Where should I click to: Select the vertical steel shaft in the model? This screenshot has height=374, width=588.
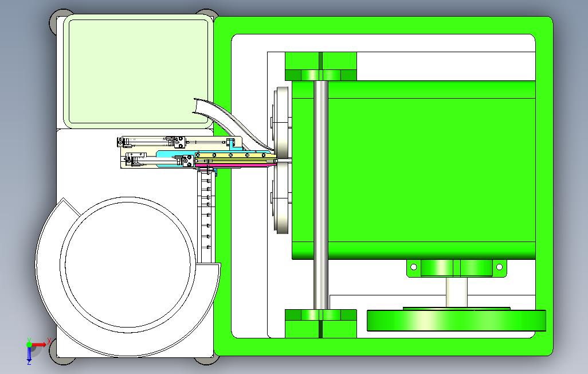click(x=320, y=195)
